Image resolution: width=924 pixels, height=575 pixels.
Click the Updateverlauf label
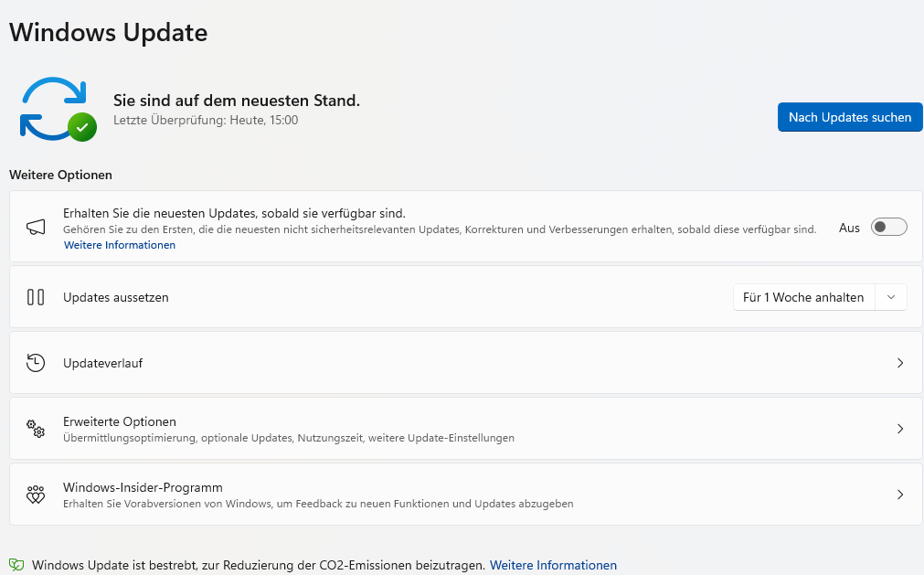(x=102, y=363)
